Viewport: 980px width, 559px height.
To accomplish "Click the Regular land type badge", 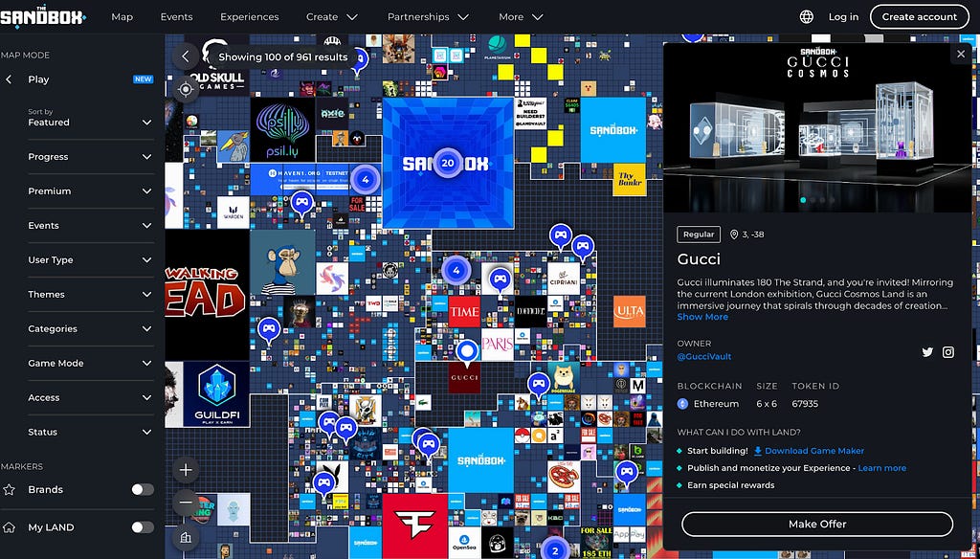I will point(698,235).
